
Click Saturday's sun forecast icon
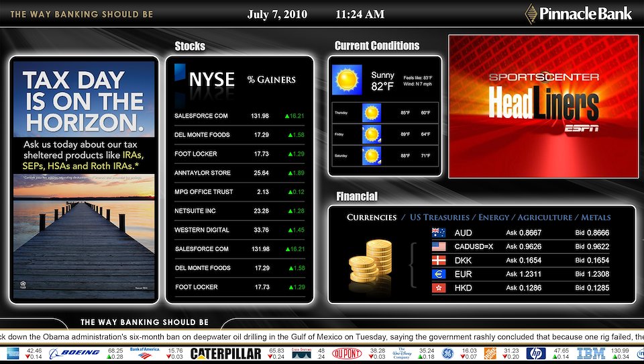[x=372, y=156]
